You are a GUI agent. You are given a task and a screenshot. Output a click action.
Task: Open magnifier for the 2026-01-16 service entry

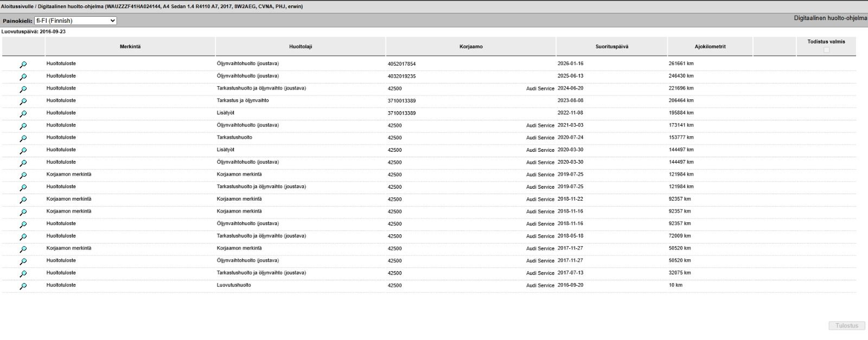[23, 65]
